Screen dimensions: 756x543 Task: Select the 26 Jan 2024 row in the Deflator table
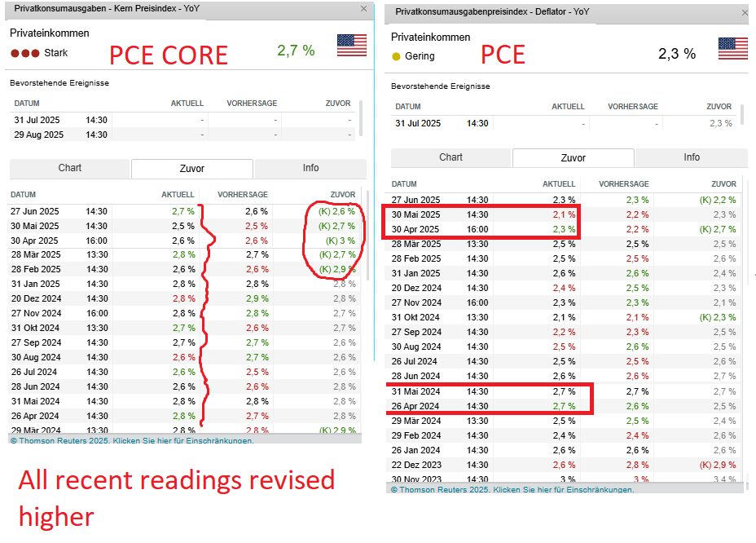pyautogui.click(x=564, y=450)
